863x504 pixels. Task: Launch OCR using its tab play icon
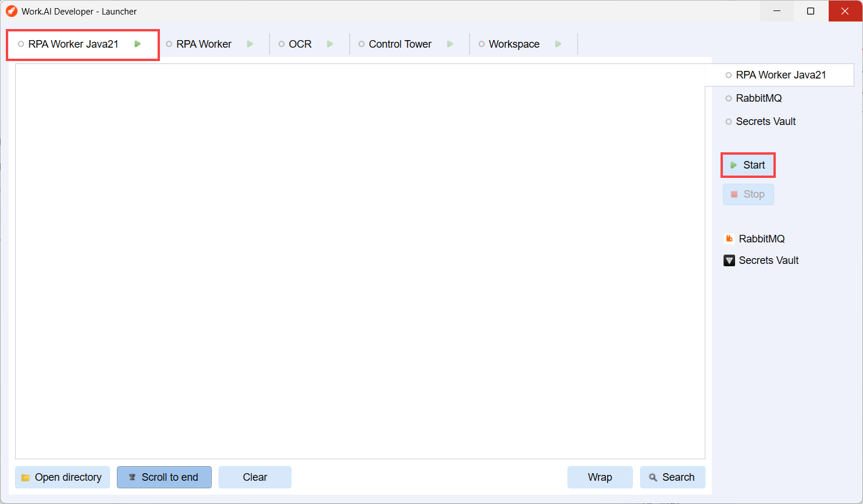[x=330, y=44]
